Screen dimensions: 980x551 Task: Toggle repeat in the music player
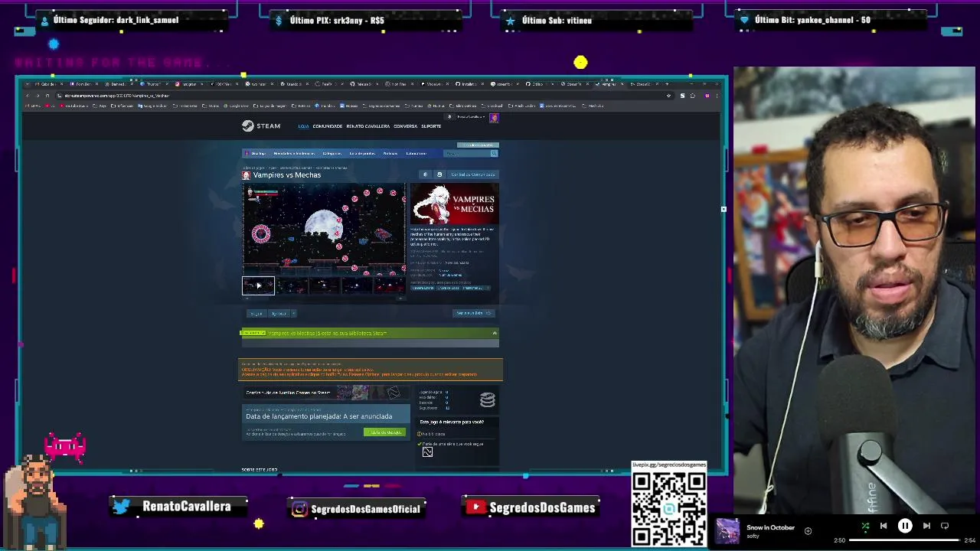click(x=945, y=526)
